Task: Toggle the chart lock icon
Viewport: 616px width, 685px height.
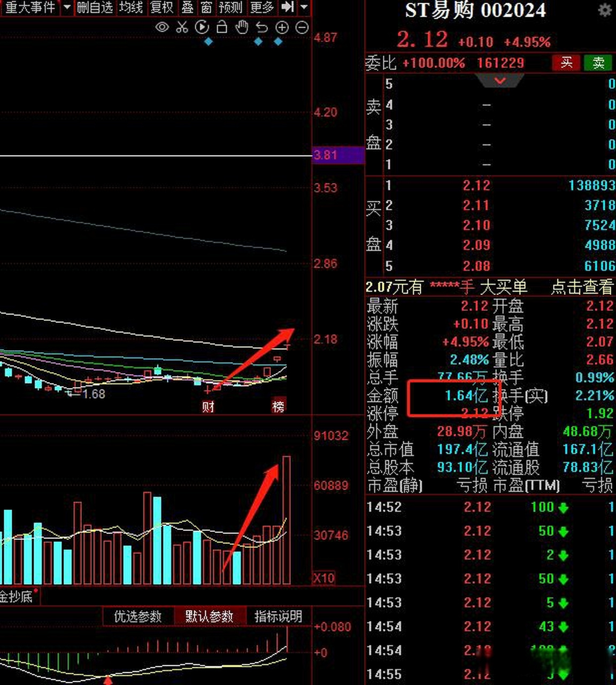Action: 221,27
